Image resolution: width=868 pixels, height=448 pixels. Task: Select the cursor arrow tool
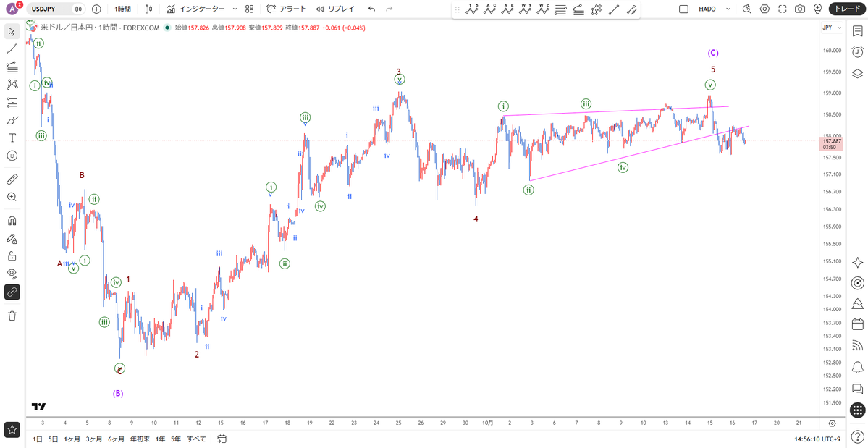tap(12, 31)
